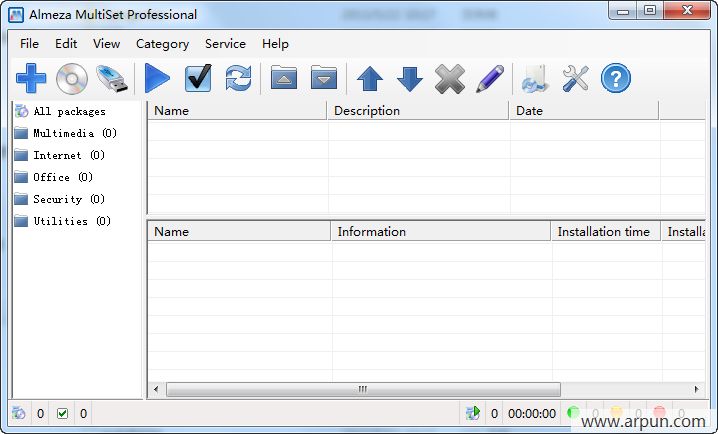
Task: Click the green status indicator circle
Action: (573, 413)
